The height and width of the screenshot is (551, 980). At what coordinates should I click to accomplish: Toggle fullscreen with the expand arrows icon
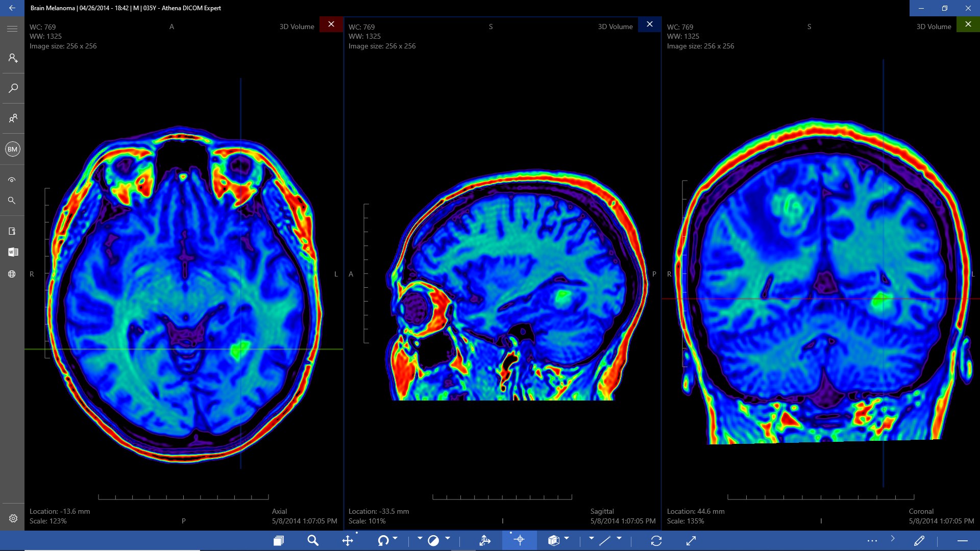[691, 541]
